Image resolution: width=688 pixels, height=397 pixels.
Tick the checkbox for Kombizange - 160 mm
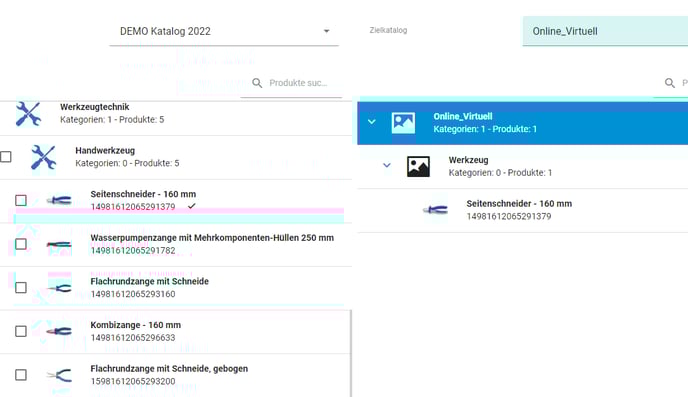21,331
